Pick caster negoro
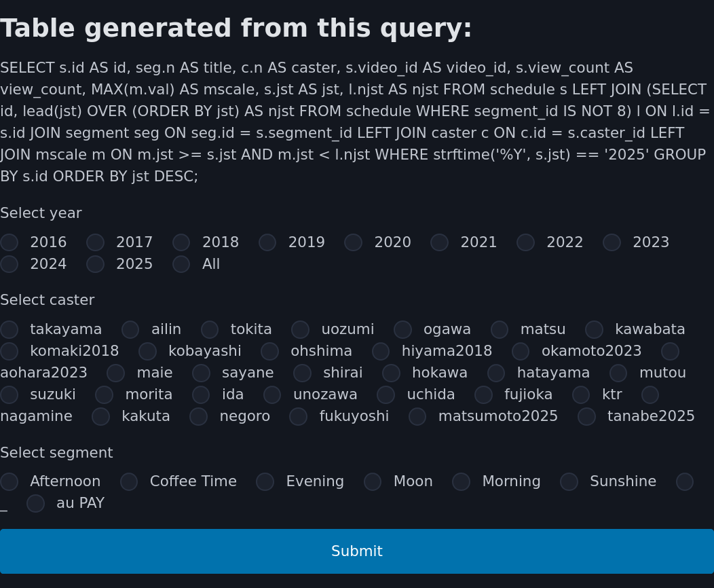 pyautogui.click(x=199, y=417)
